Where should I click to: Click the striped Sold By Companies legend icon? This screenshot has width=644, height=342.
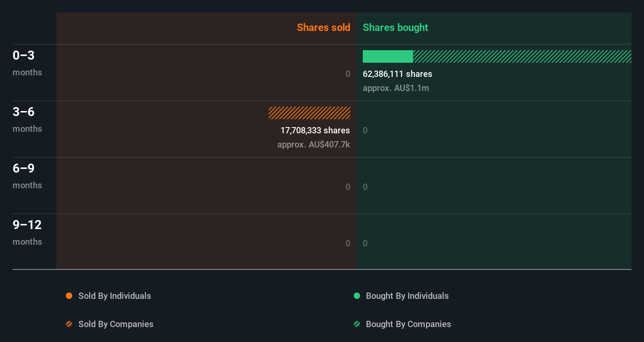(69, 324)
